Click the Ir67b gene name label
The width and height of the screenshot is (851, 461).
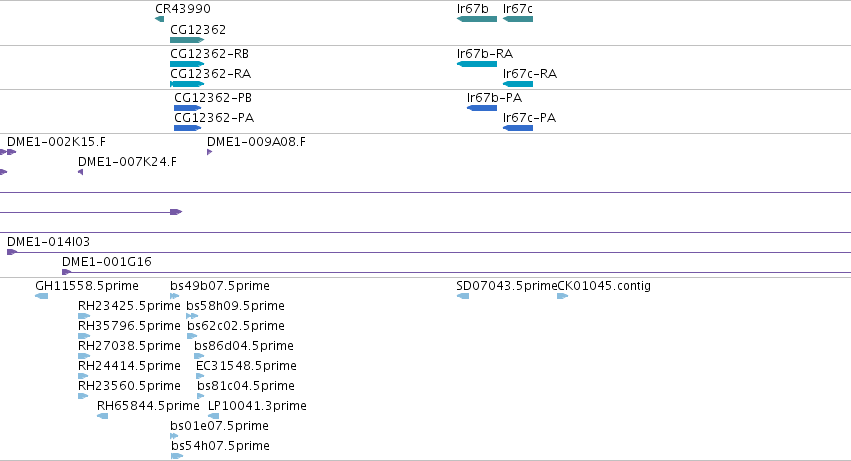tap(473, 9)
